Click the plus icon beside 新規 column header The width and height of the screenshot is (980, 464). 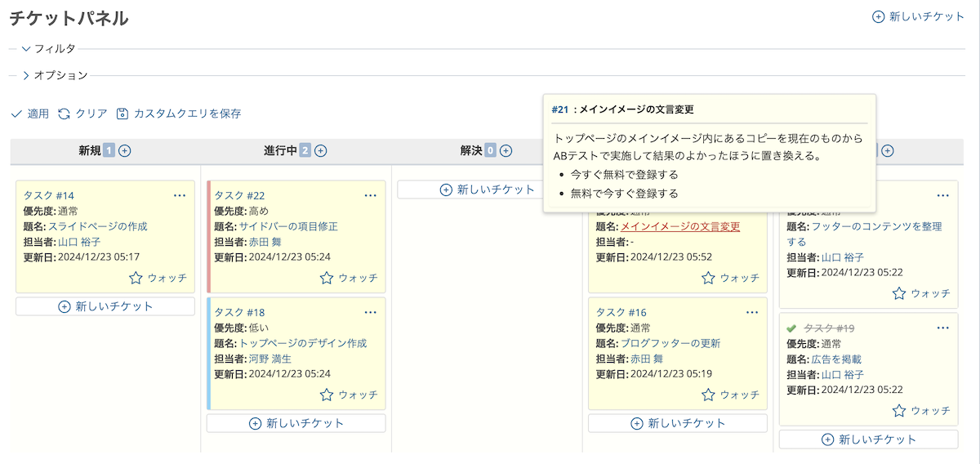pyautogui.click(x=125, y=150)
